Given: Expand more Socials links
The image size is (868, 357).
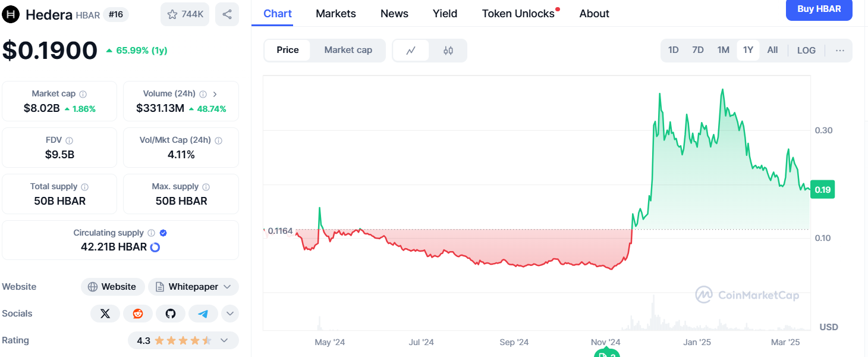Looking at the screenshot, I should (x=230, y=314).
